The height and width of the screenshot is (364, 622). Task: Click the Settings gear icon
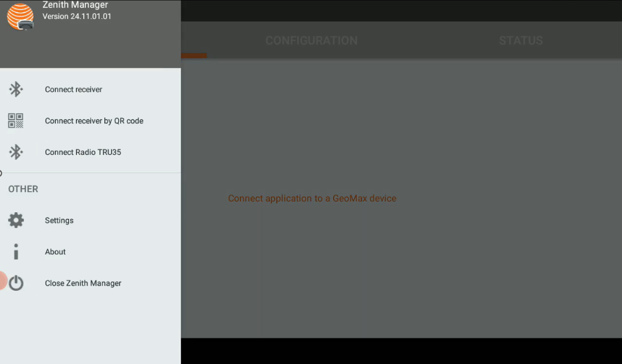point(16,220)
